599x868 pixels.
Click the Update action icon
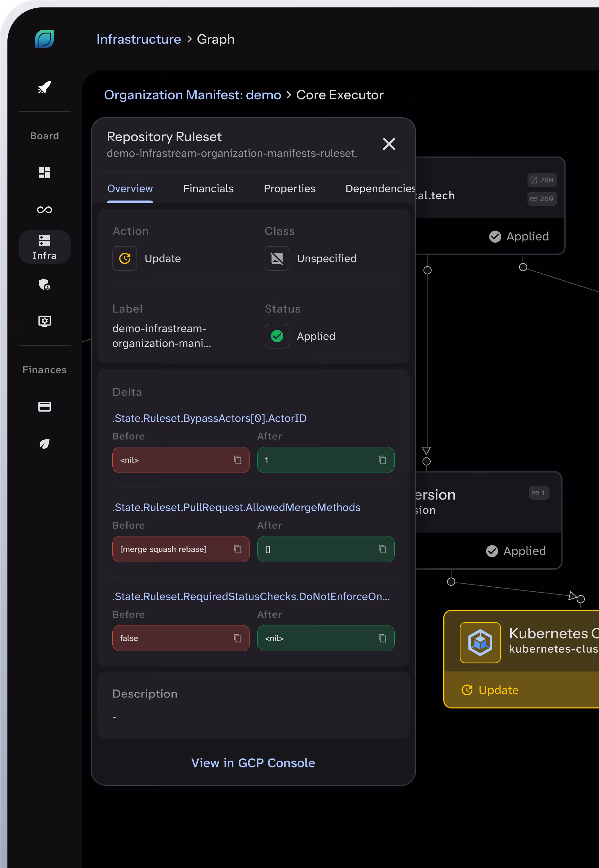(125, 258)
